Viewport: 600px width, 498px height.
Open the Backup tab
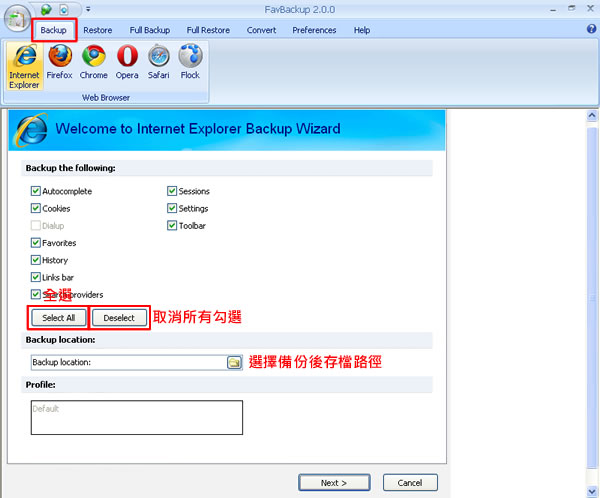54,30
